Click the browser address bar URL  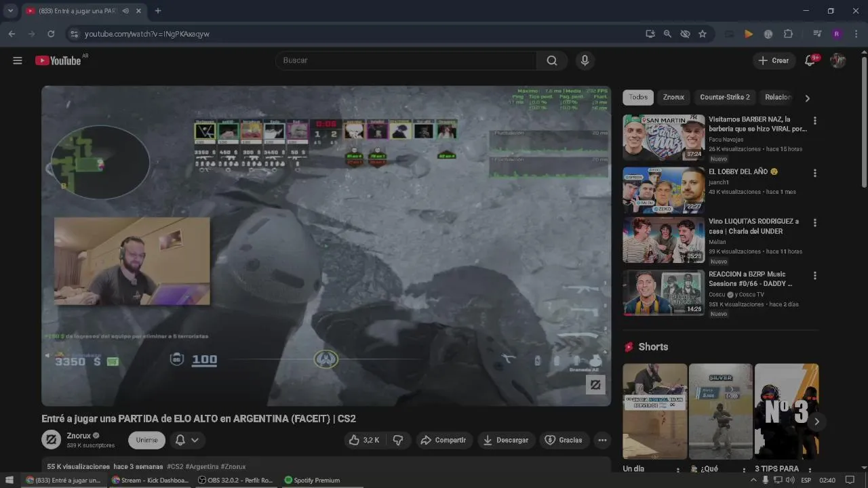[x=147, y=34]
